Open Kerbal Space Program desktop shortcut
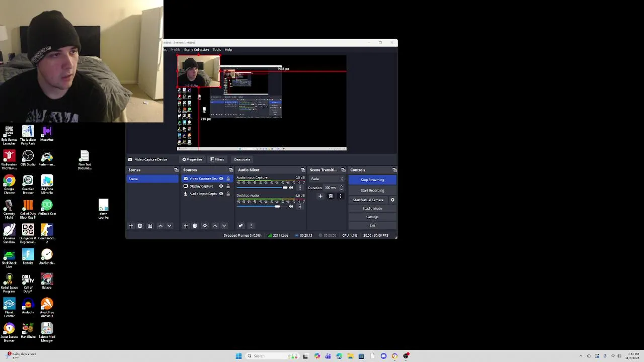644x362 pixels. 9,283
